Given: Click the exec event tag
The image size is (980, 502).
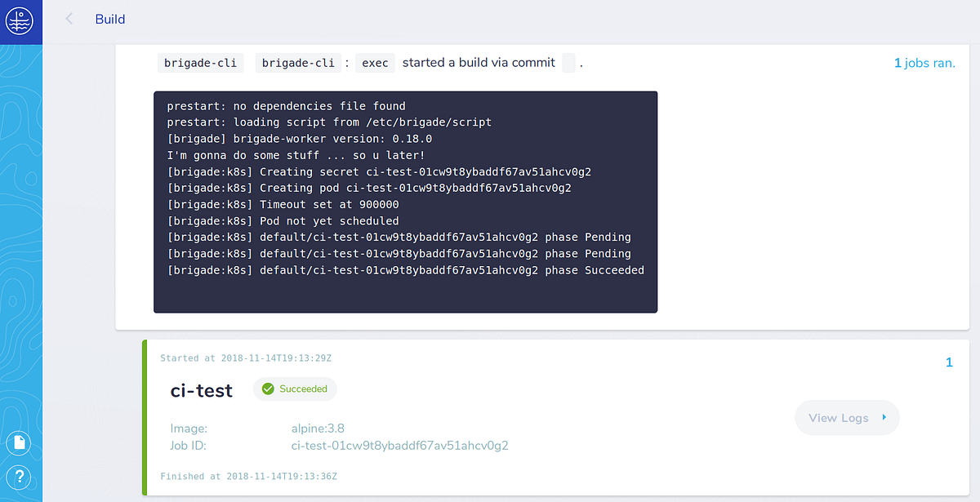Looking at the screenshot, I should point(376,63).
